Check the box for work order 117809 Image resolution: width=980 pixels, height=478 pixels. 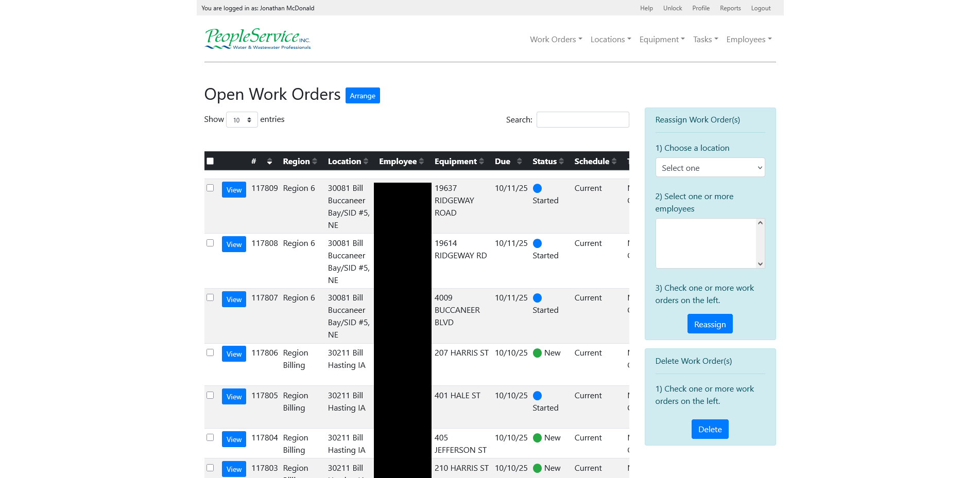pyautogui.click(x=210, y=188)
